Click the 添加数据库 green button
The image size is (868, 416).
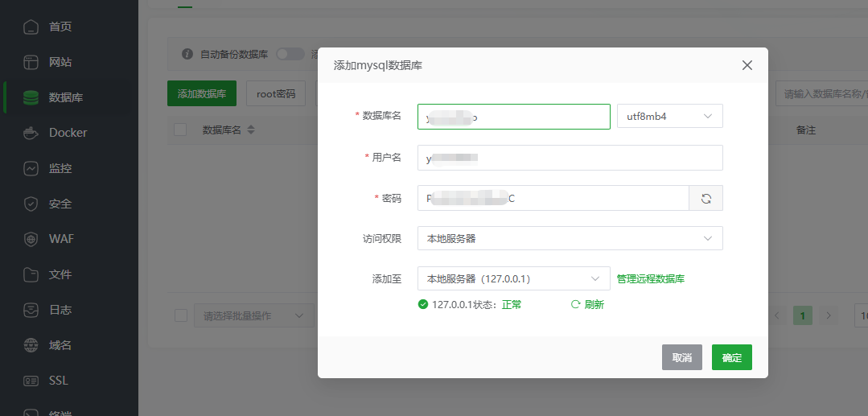pos(202,93)
